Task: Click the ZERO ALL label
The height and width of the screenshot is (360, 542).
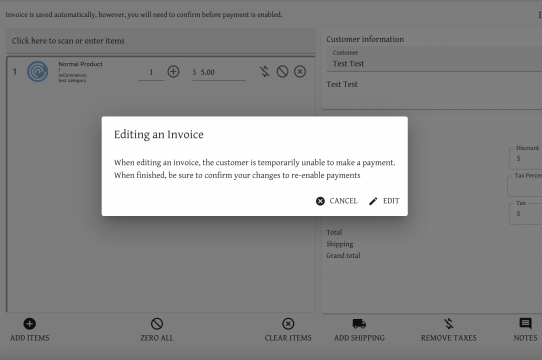Action: coord(157,338)
